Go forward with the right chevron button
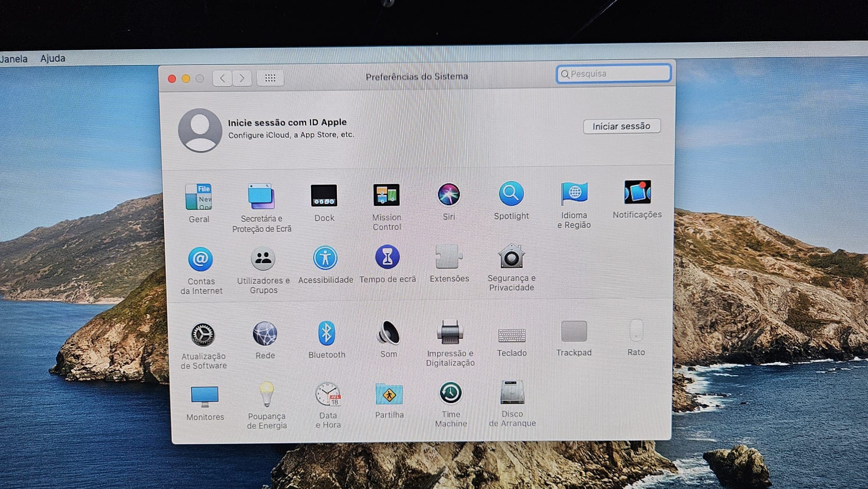The height and width of the screenshot is (489, 868). 242,78
